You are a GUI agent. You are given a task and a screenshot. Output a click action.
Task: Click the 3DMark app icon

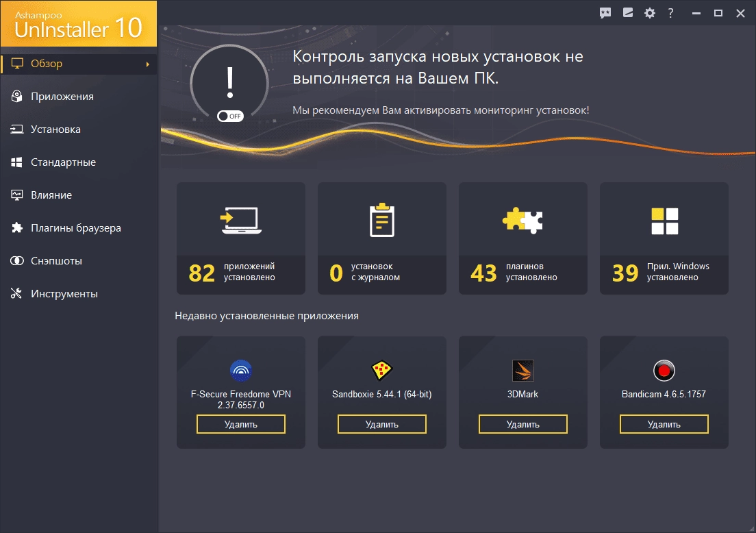[x=522, y=371]
